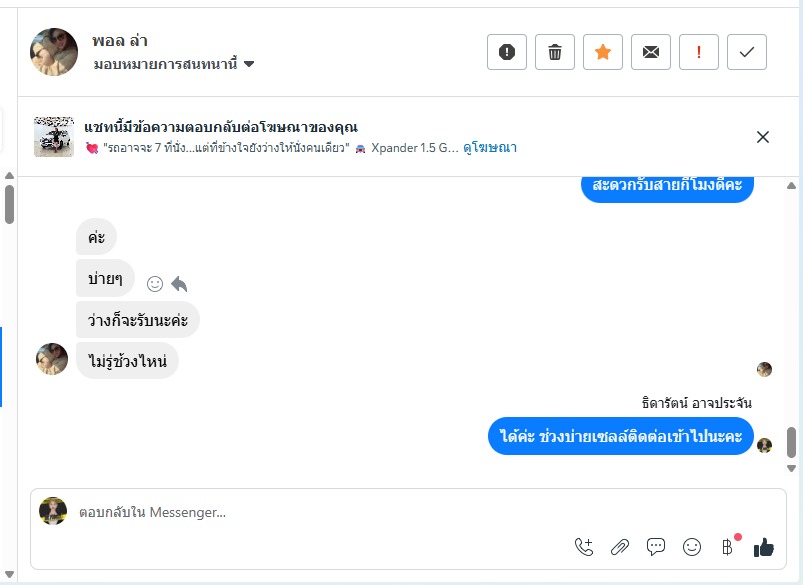The height and width of the screenshot is (585, 803).
Task: Open saved replies speech bubble icon
Action: (x=656, y=547)
